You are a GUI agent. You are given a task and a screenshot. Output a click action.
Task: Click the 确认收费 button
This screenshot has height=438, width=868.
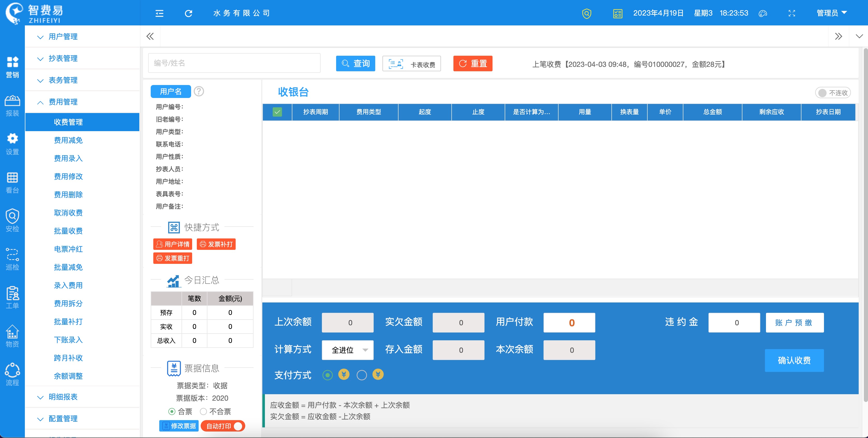tap(794, 361)
